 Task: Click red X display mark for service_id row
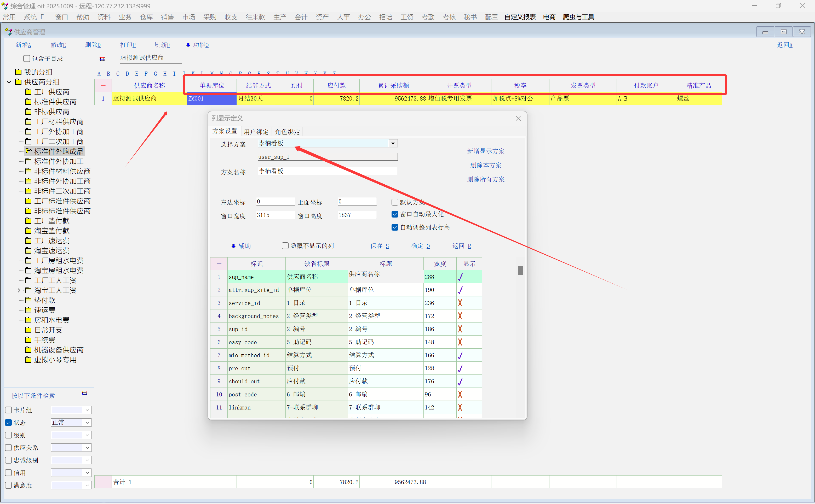[460, 303]
